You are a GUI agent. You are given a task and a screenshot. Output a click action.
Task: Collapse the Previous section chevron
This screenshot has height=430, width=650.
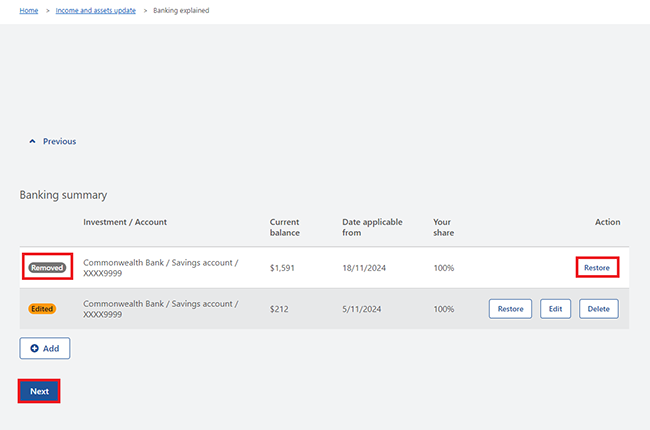tap(32, 141)
